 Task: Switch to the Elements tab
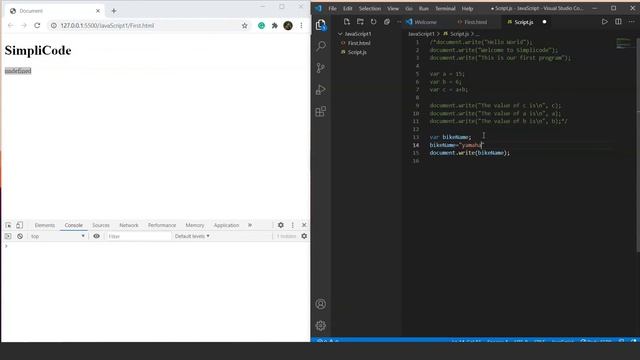[x=44, y=225]
